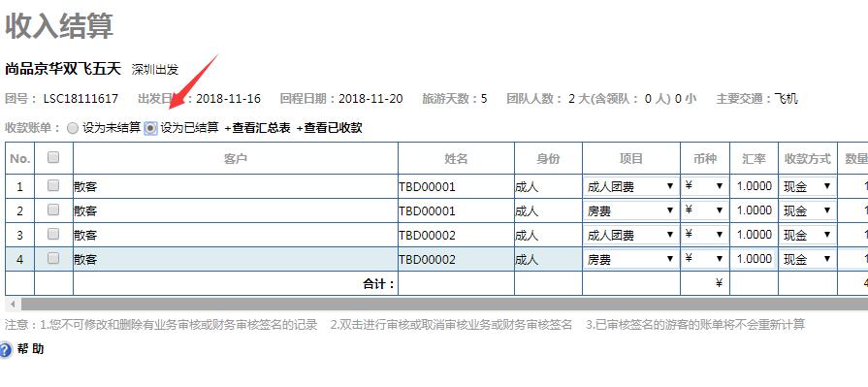Click the +查看已收款 link
Viewport: 868px width, 387px height.
coord(329,128)
